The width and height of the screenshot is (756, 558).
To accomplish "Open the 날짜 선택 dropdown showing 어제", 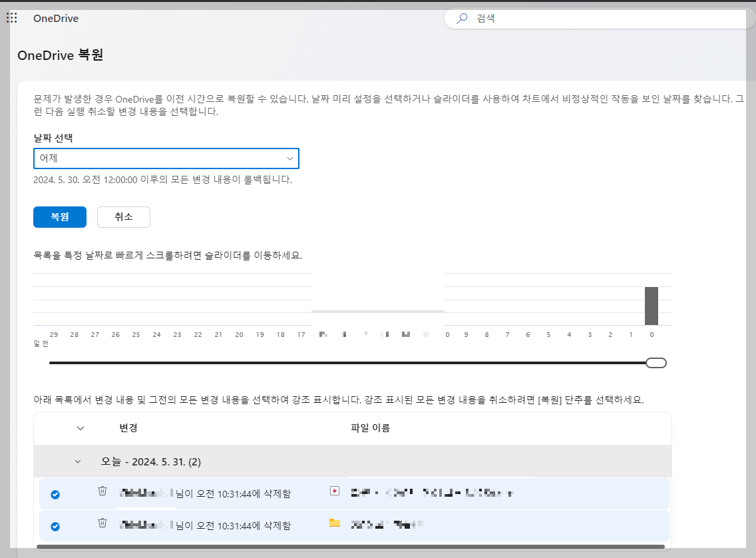I will point(166,158).
